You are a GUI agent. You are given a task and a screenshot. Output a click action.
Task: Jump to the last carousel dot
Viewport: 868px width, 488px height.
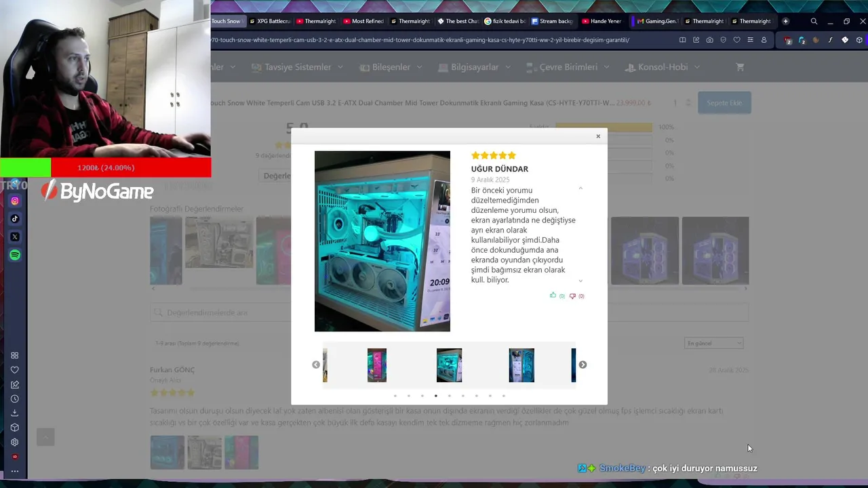click(504, 396)
